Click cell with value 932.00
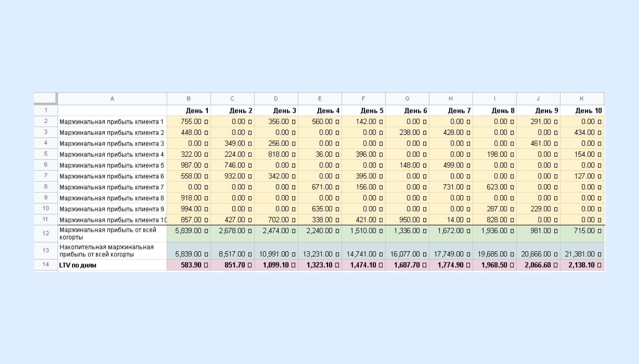 233,176
